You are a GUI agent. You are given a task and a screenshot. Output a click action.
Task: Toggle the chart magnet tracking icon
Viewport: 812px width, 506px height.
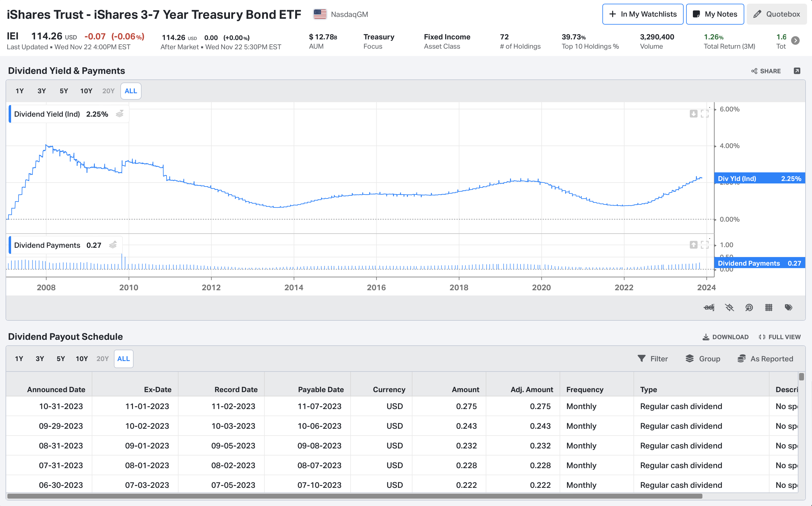pos(749,307)
